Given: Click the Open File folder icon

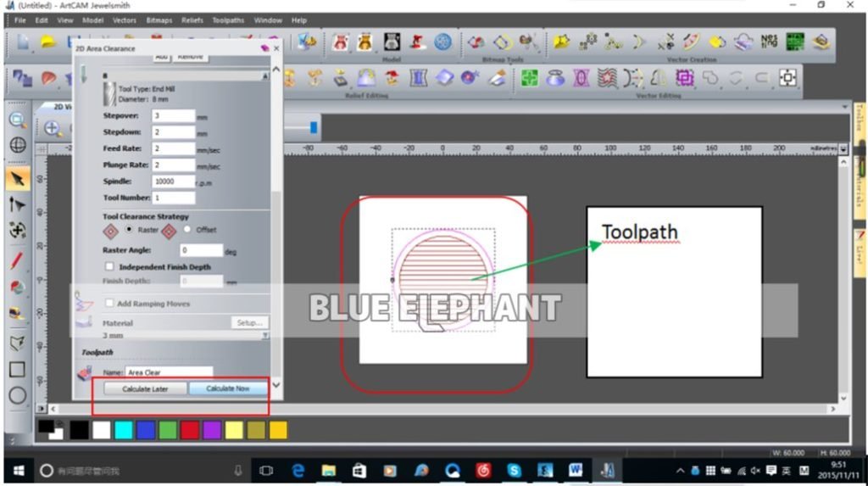Looking at the screenshot, I should coord(48,42).
